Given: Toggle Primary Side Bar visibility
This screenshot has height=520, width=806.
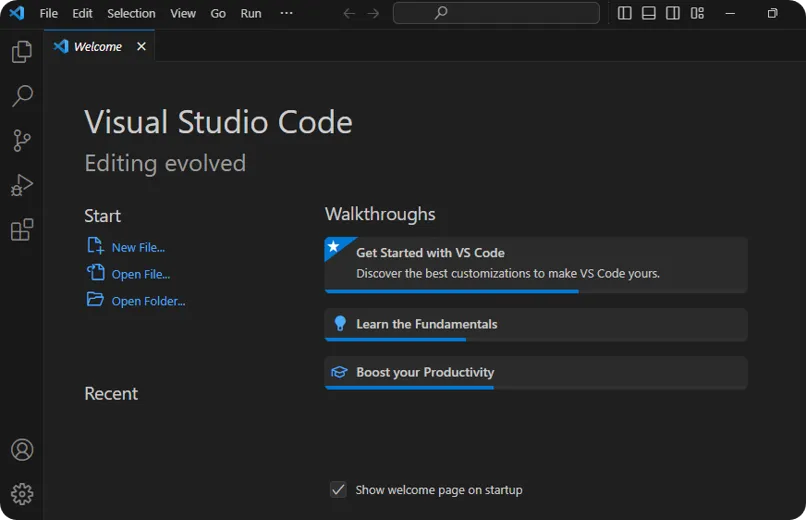Looking at the screenshot, I should click(x=625, y=13).
